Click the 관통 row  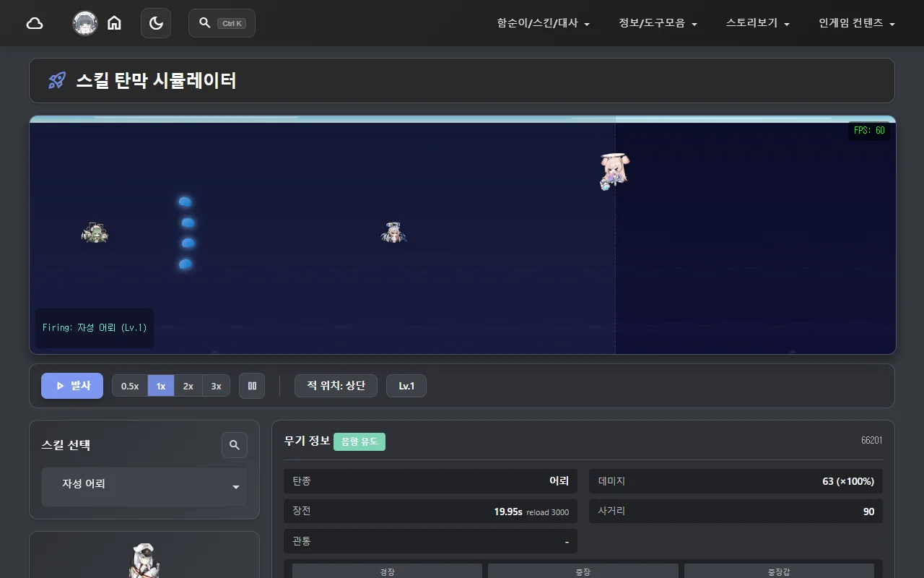coord(430,541)
